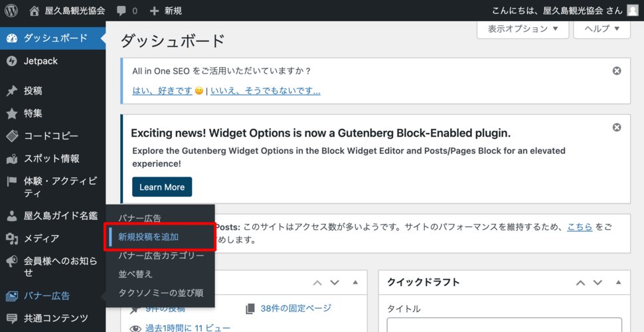Click the タイトル input field
Viewport: 644px width, 332px height.
(x=504, y=325)
